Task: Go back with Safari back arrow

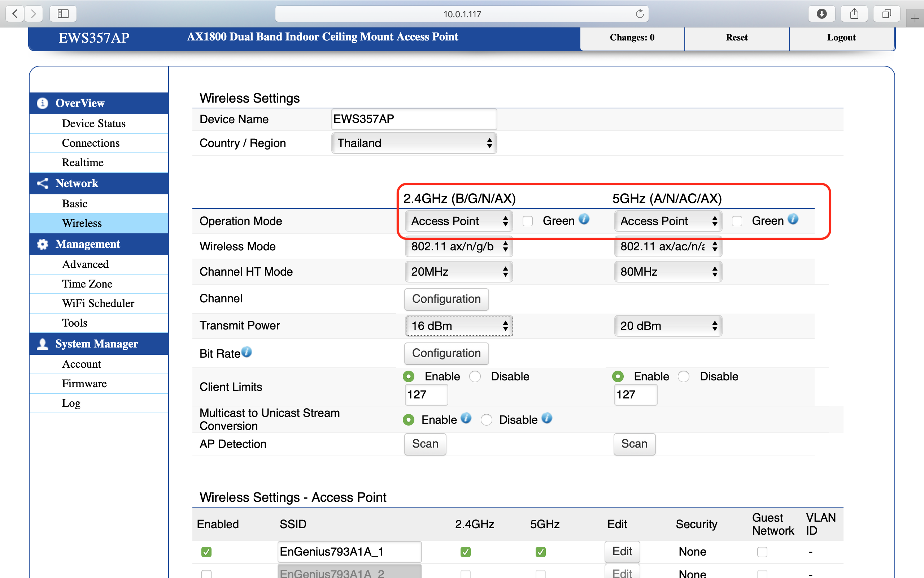Action: click(x=15, y=14)
